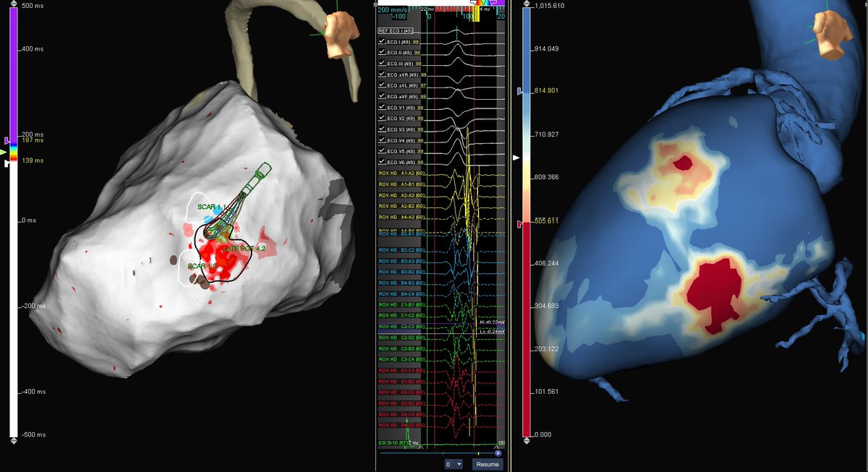Click the top arrow of left color bar

pos(13,4)
